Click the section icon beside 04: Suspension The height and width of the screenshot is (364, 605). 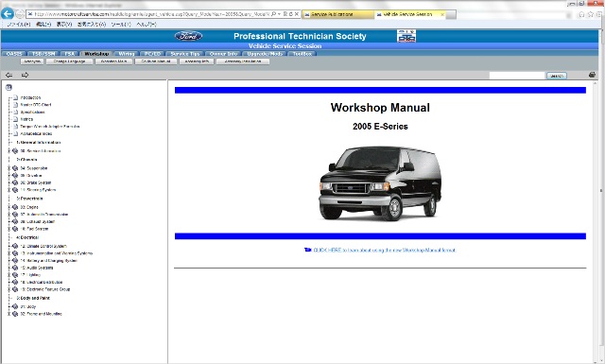[15, 168]
